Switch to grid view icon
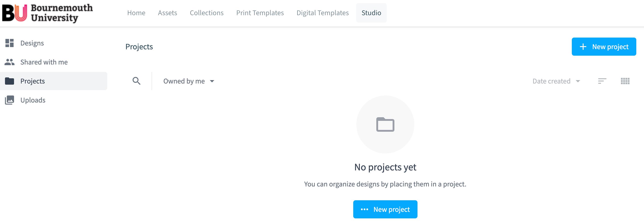Image resolution: width=644 pixels, height=222 pixels. [x=625, y=81]
